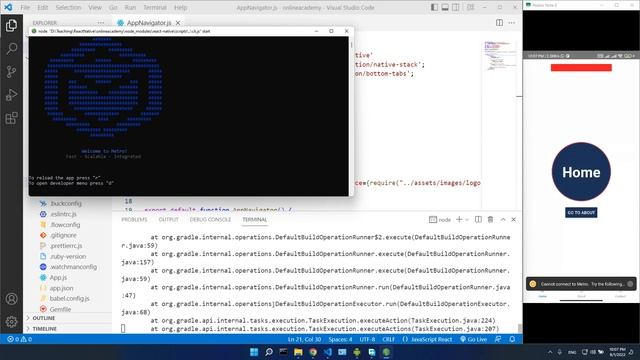This screenshot has height=360, width=640.
Task: Open the Explorer view in activity bar
Action: pos(11,26)
